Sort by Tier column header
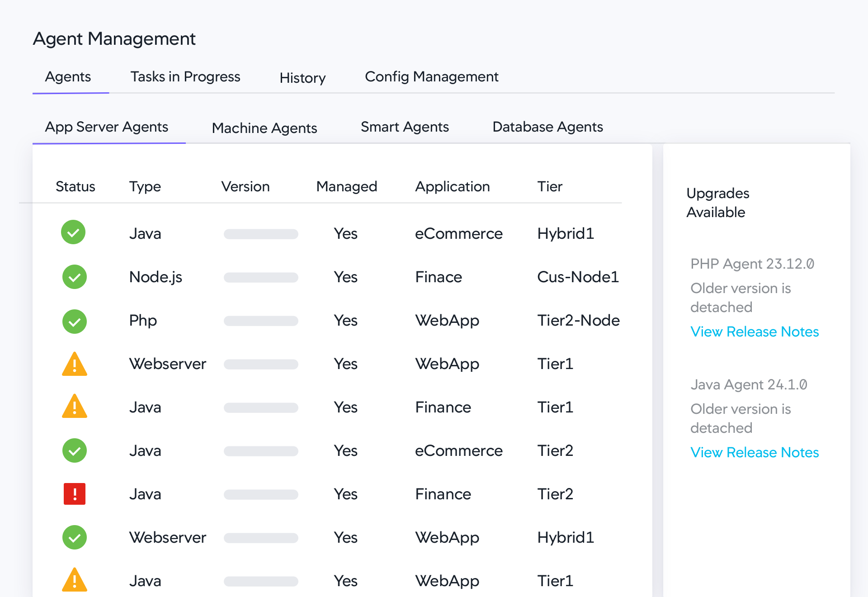Screen dimensions: 868x597 click(550, 187)
